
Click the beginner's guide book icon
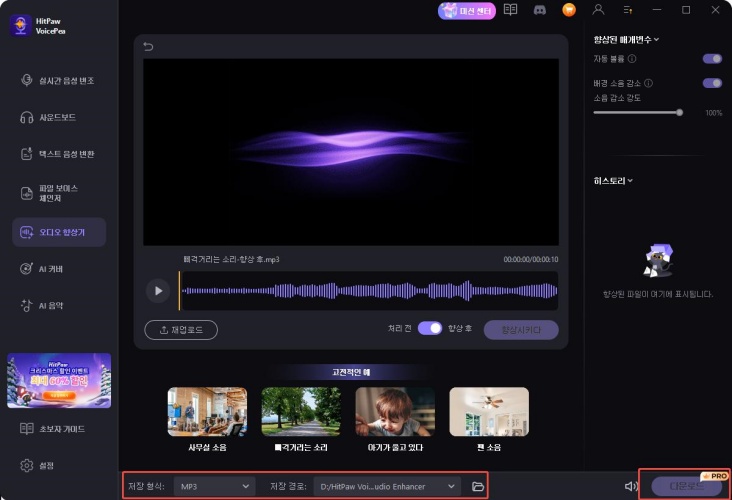point(27,429)
